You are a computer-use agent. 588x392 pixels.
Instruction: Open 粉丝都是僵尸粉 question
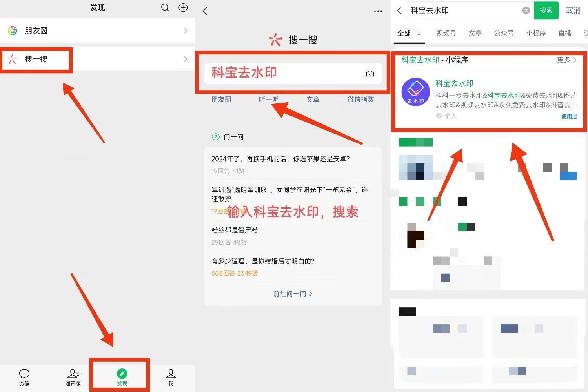(235, 230)
